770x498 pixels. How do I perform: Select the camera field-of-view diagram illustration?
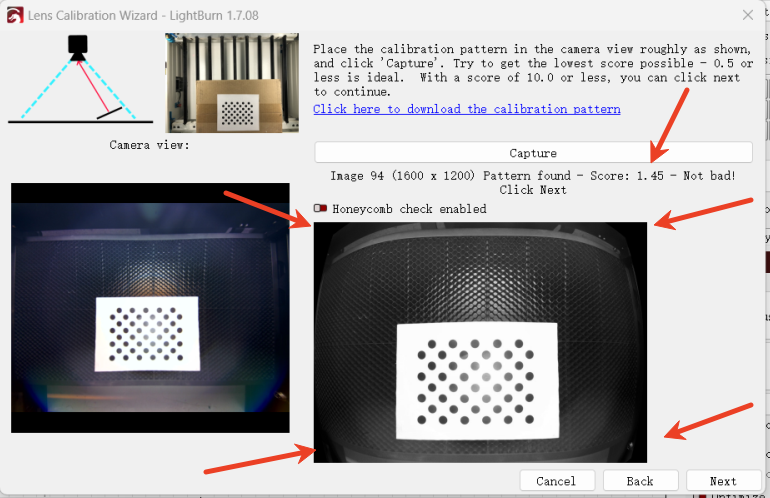[x=79, y=80]
